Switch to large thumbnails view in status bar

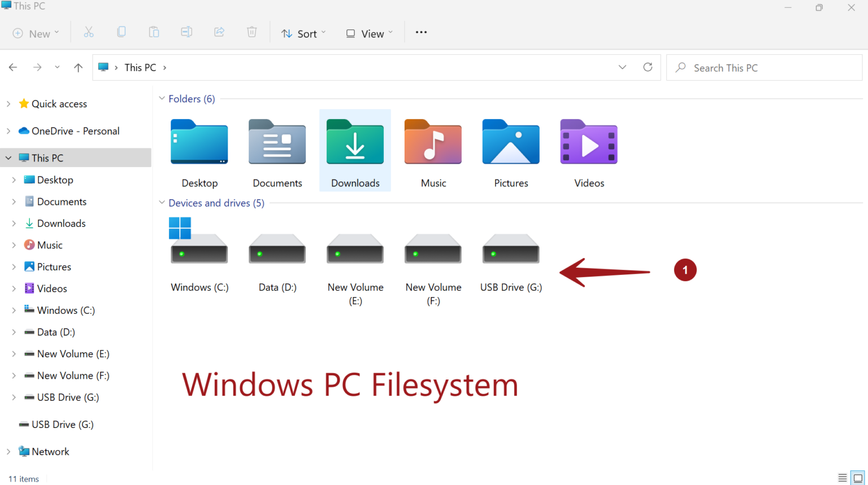coord(857,478)
